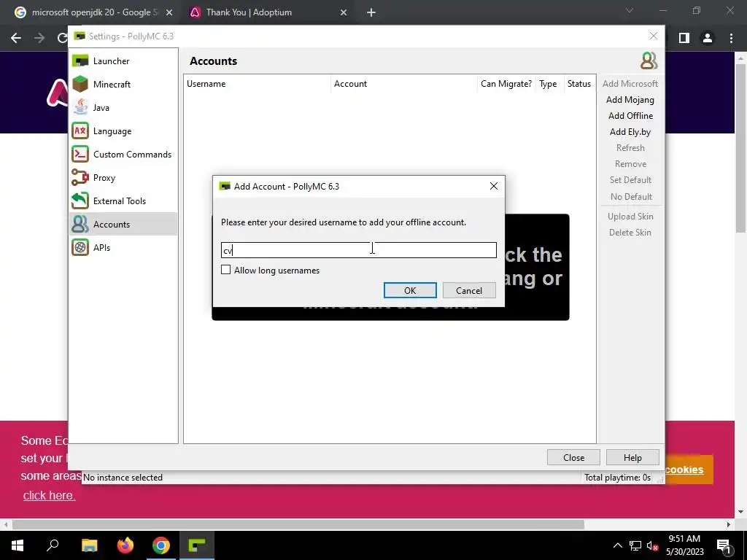Show hidden system tray icons
Viewport: 747px width, 560px height.
[x=617, y=545]
